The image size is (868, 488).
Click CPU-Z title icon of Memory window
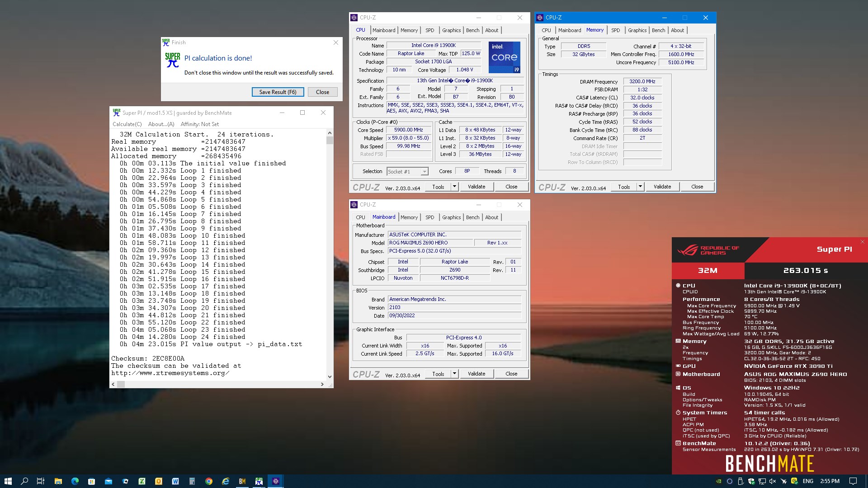coord(540,18)
